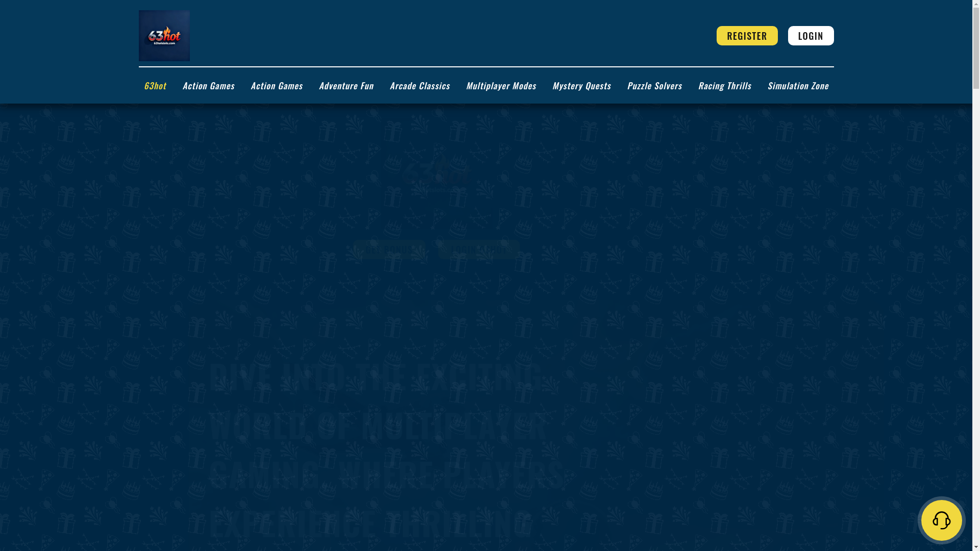Open the Racing Thrills category

point(724,86)
